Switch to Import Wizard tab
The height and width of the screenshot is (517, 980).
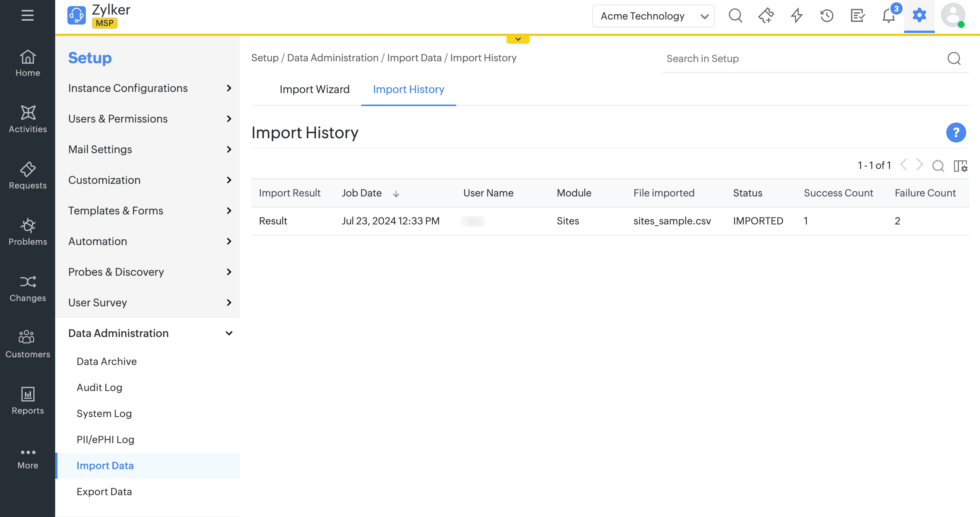tap(314, 89)
